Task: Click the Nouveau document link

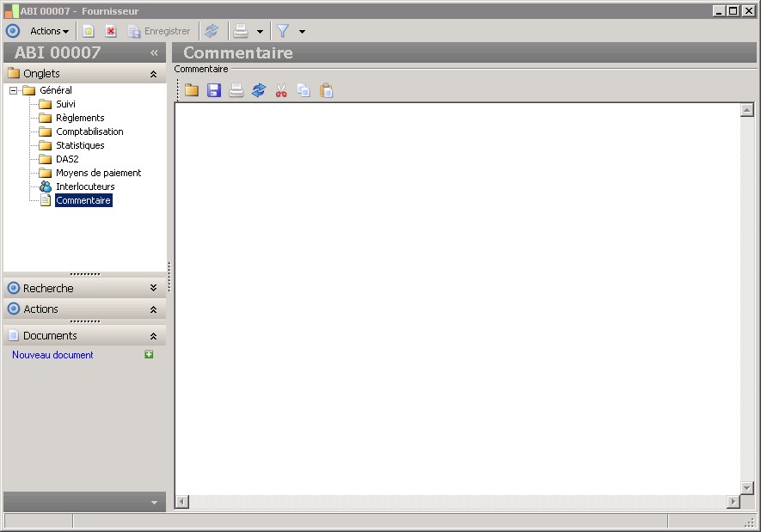Action: coord(52,355)
